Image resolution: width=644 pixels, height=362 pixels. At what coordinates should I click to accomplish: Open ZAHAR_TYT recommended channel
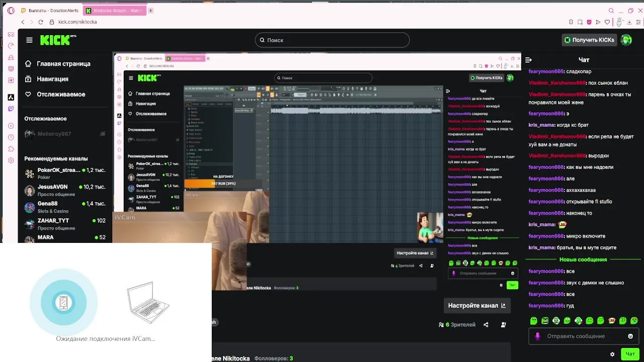coord(64,224)
